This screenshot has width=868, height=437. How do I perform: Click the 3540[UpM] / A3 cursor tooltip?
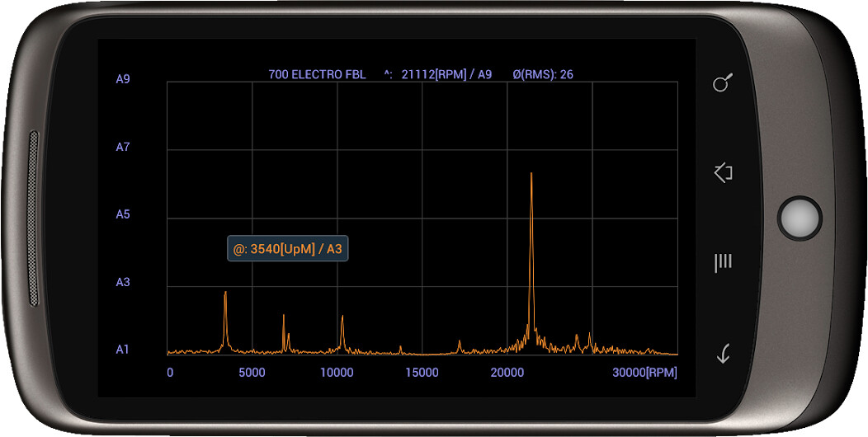tap(288, 249)
